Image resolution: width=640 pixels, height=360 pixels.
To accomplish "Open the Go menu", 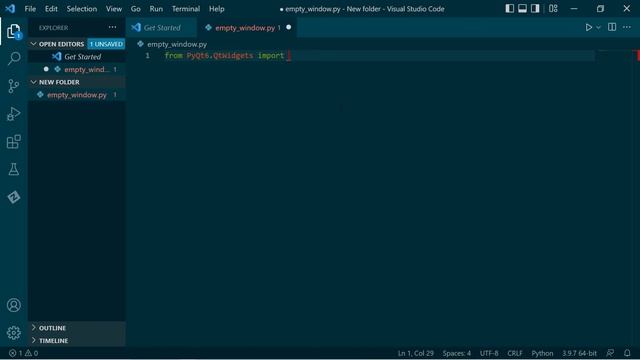I will pyautogui.click(x=136, y=9).
